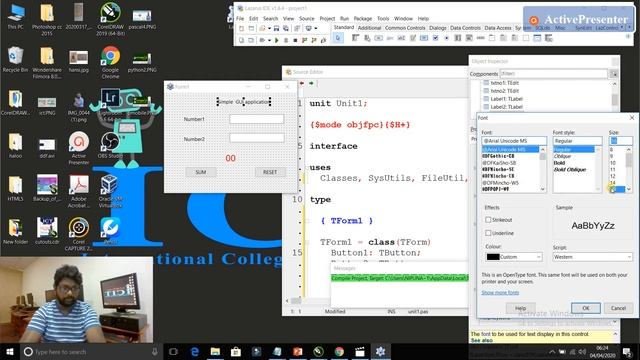640x360 pixels.
Task: Select the TMemo component in palette
Action: (x=413, y=38)
